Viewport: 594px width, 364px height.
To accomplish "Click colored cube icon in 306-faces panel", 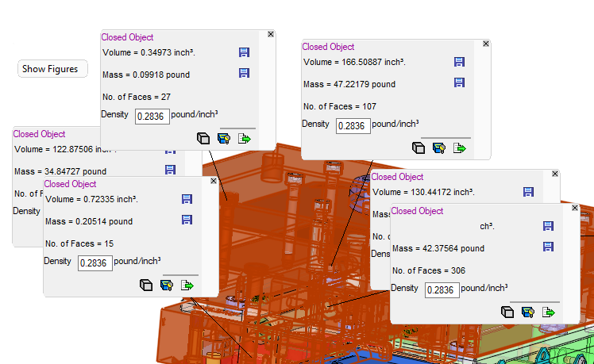I will pos(527,312).
